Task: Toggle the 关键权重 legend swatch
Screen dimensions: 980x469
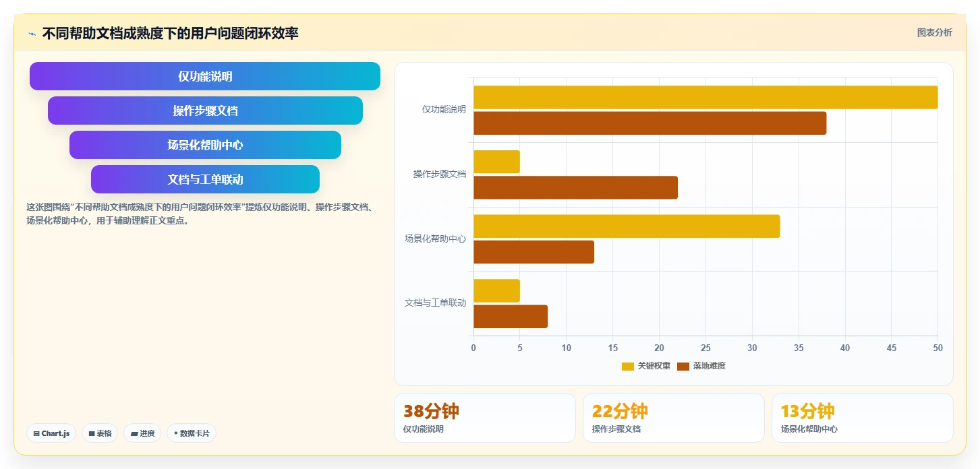Action: click(628, 366)
